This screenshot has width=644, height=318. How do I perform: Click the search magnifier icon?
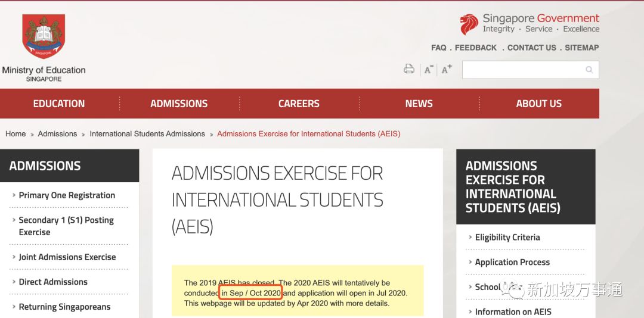[589, 70]
